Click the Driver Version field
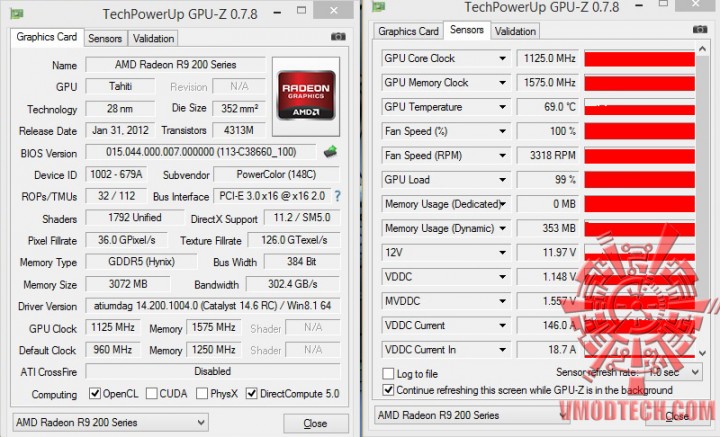Viewport: 720px width, 437px height. pos(213,306)
